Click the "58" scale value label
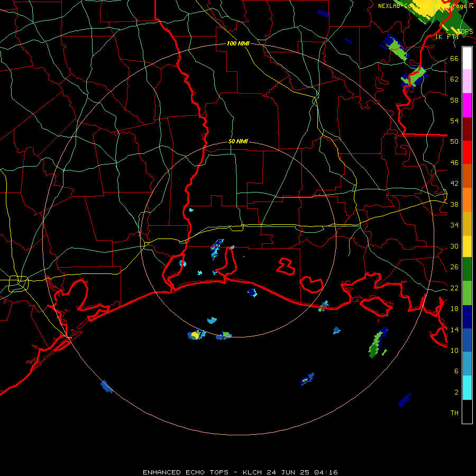The width and height of the screenshot is (476, 476). pyautogui.click(x=454, y=100)
